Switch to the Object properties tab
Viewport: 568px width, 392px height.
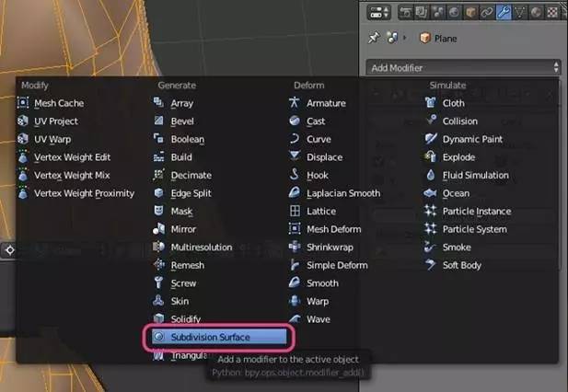tap(470, 12)
